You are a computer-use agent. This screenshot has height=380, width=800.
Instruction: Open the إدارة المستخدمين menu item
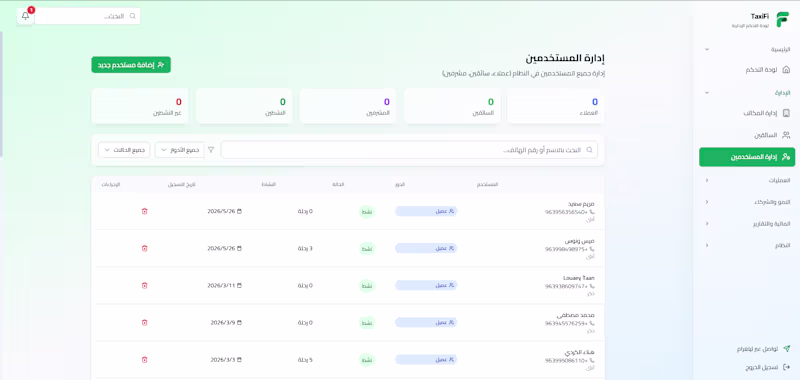click(x=747, y=157)
